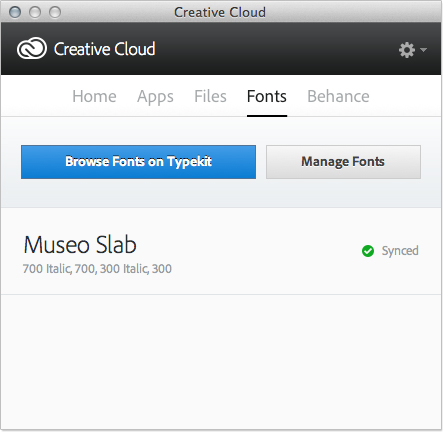Click the Creative Cloud window title bar
This screenshot has width=443, height=432.
click(x=220, y=12)
